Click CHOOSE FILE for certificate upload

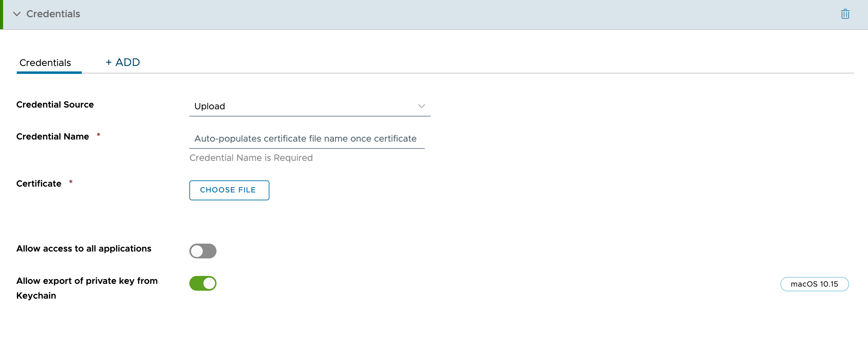(x=229, y=190)
